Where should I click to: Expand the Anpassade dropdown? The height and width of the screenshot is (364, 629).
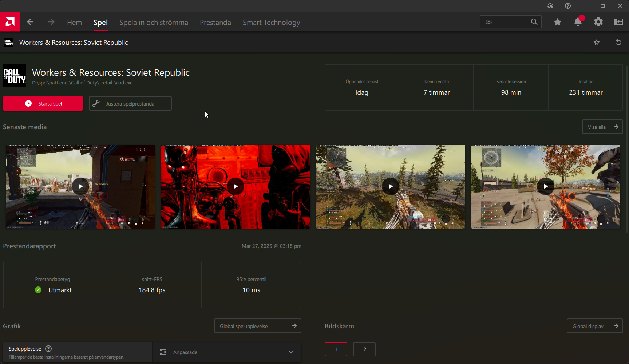227,352
